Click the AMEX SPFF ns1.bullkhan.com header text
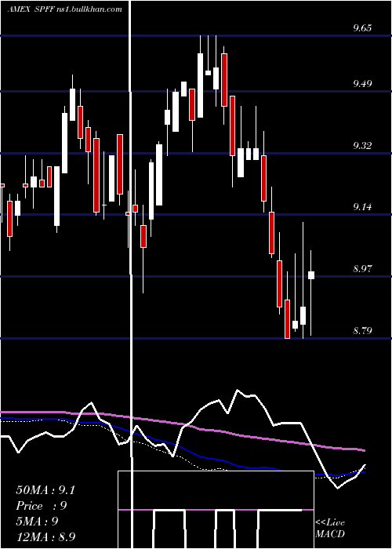Image resolution: width=392 pixels, height=549 pixels. [x=65, y=9]
